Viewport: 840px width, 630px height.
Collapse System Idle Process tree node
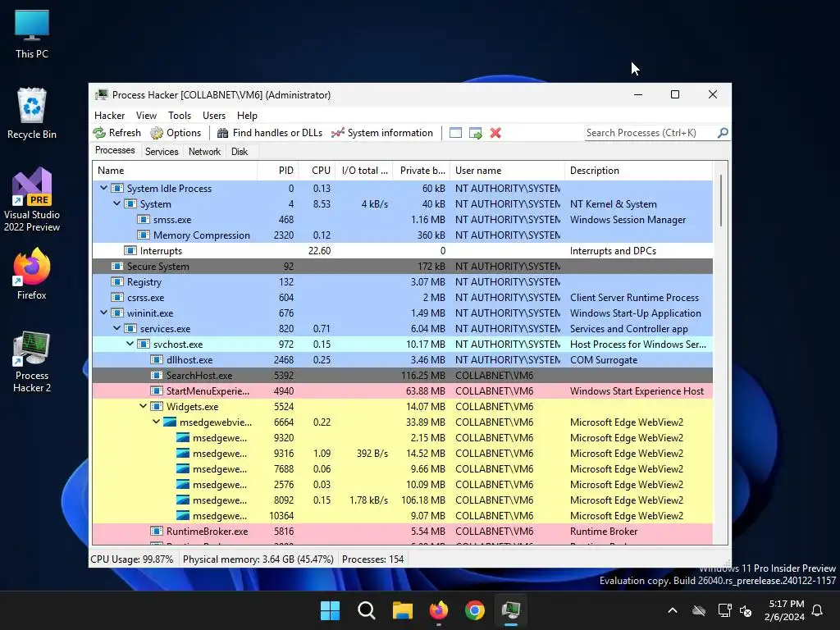click(x=103, y=188)
